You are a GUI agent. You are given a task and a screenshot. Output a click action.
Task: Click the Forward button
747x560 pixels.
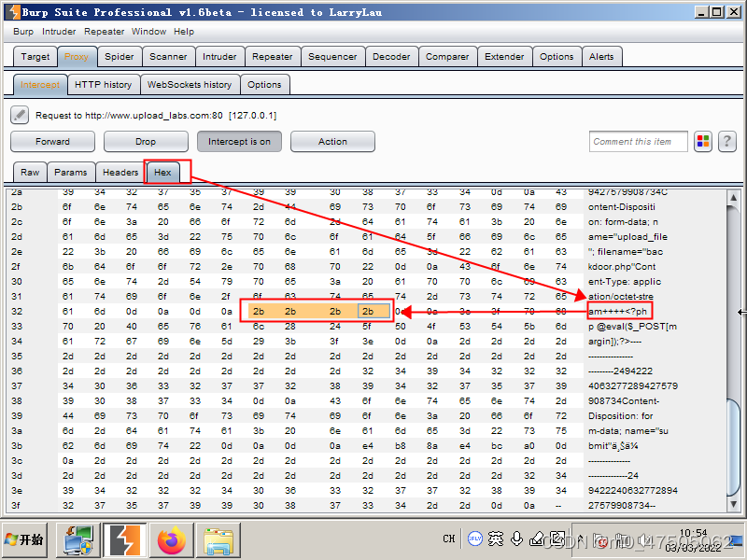52,142
